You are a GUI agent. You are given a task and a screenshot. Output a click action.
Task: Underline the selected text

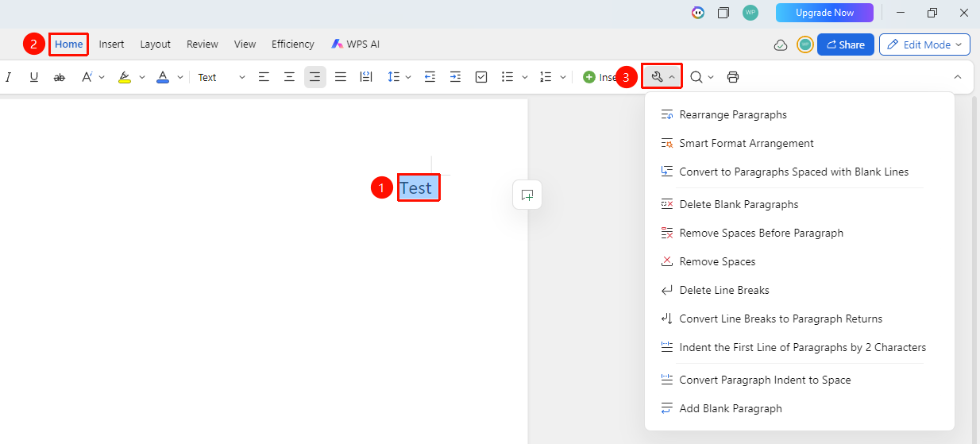coord(34,77)
